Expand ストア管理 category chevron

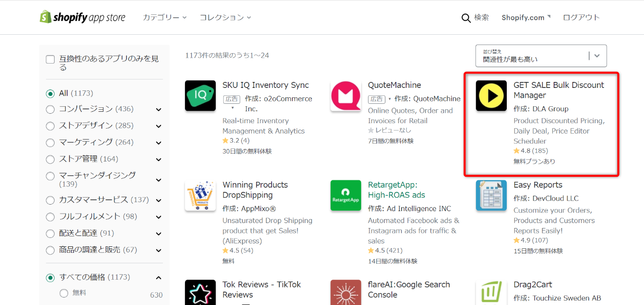tap(159, 159)
